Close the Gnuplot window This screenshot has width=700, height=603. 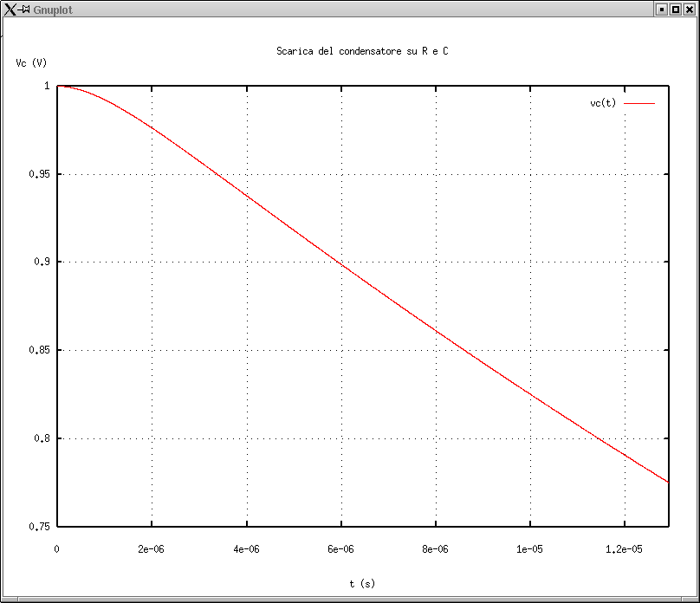tap(689, 9)
